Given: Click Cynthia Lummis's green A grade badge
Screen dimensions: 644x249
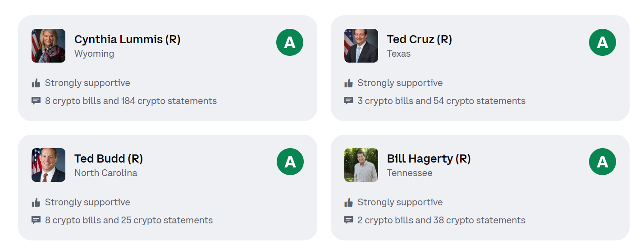Looking at the screenshot, I should (x=290, y=42).
